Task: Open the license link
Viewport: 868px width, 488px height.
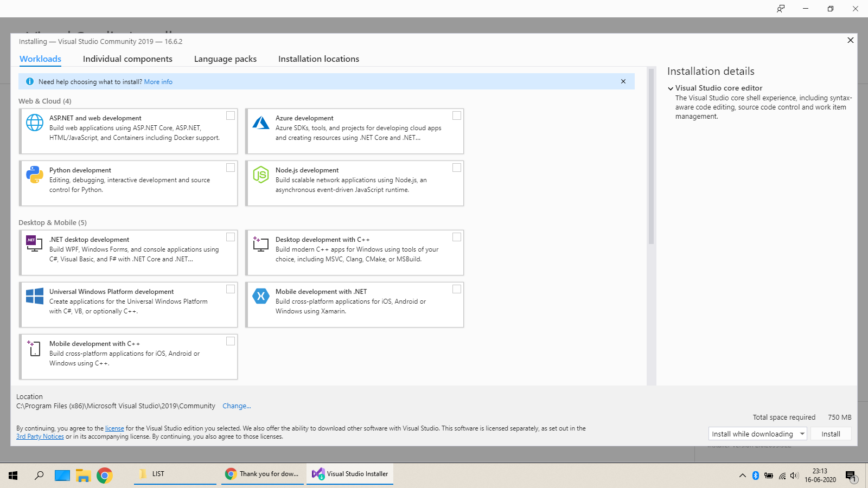Action: click(114, 428)
